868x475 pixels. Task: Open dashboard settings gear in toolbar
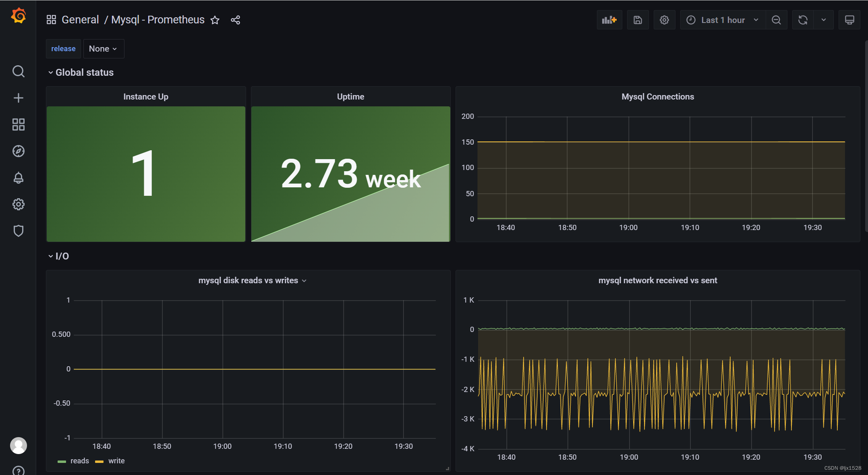click(664, 20)
